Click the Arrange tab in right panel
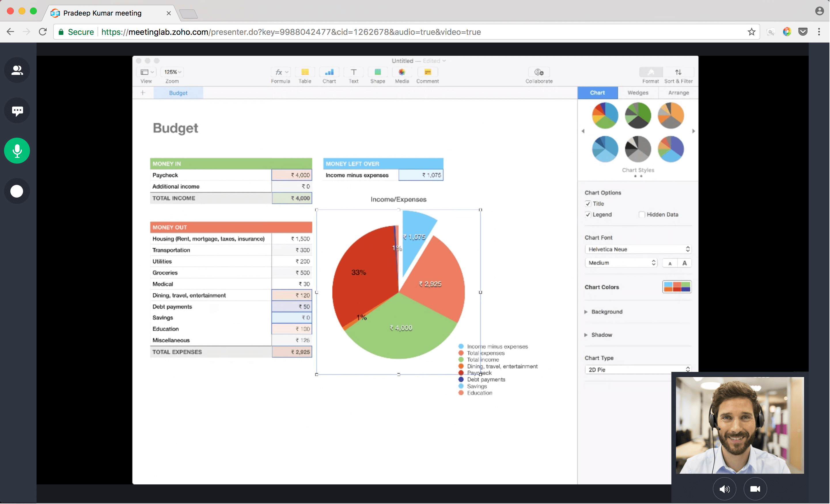Image resolution: width=830 pixels, height=504 pixels. pos(678,92)
